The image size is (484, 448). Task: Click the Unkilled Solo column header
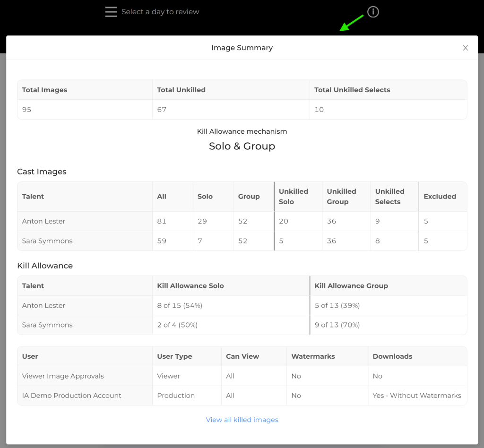coord(294,197)
